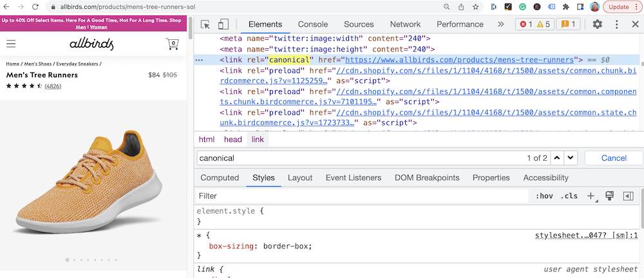Open the Everyday Sneakers breadcrumb link
The height and width of the screenshot is (278, 644).
coord(77,64)
